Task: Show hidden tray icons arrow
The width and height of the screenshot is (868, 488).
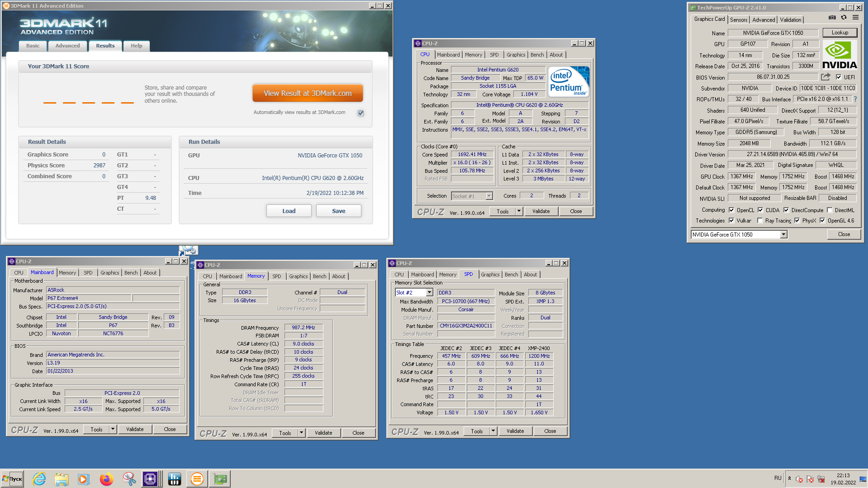Action: pyautogui.click(x=789, y=478)
